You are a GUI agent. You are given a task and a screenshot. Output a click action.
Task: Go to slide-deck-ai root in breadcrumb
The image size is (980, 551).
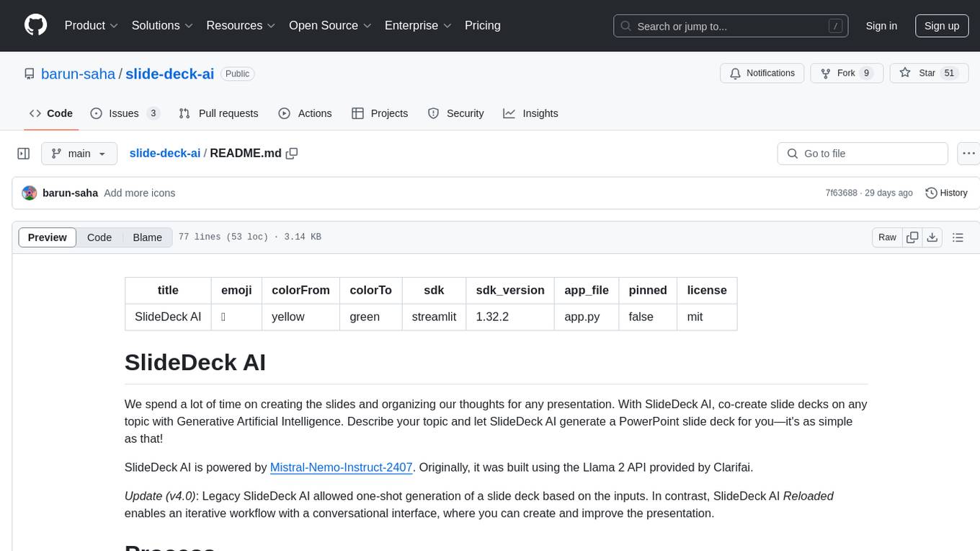[x=165, y=154]
